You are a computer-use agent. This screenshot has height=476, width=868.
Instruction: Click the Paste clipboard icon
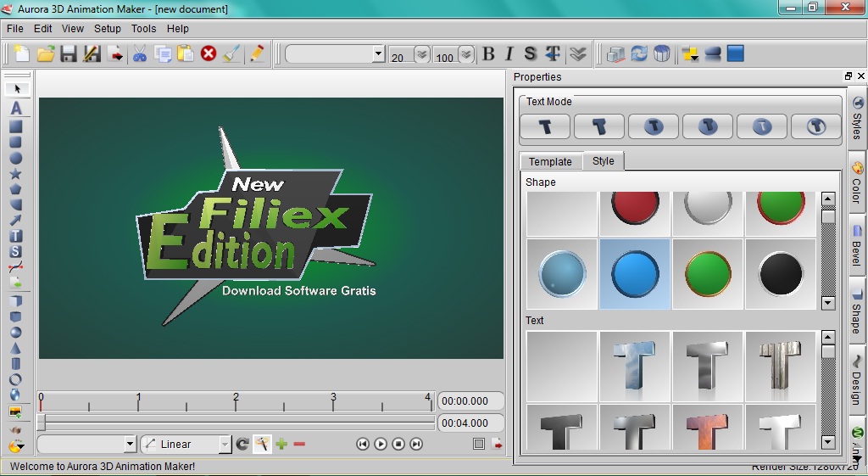tap(186, 53)
